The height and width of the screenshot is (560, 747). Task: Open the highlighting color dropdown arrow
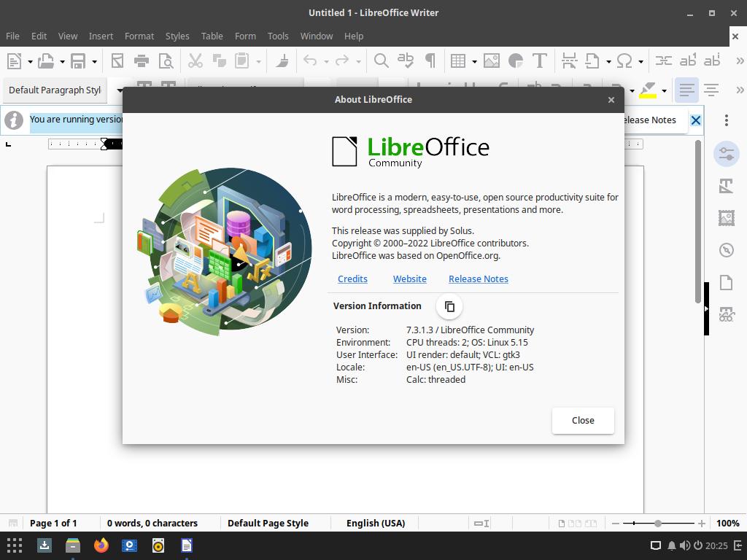(x=664, y=90)
